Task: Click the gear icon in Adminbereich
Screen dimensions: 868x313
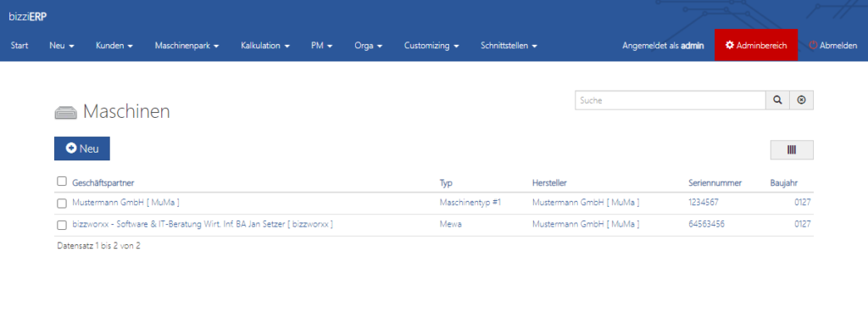Action: pyautogui.click(x=730, y=45)
